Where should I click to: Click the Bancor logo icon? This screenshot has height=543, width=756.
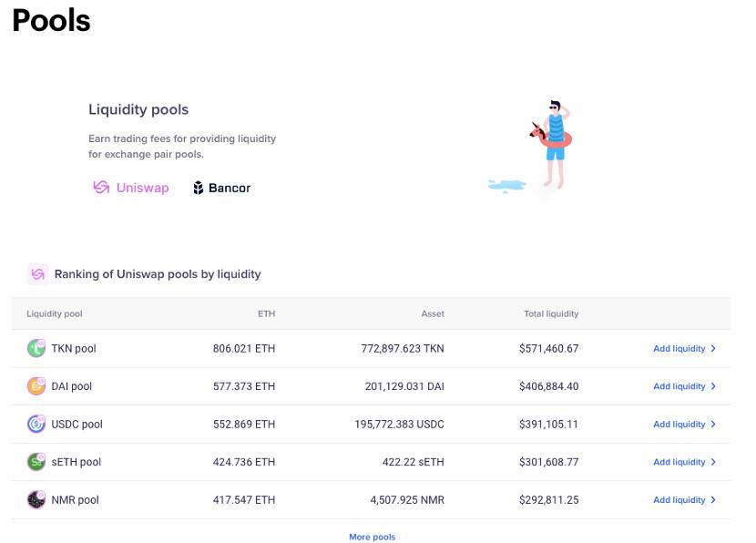point(199,188)
